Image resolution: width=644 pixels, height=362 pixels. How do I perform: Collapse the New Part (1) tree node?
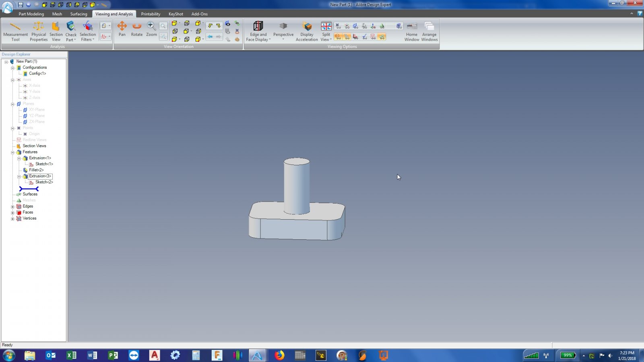6,62
